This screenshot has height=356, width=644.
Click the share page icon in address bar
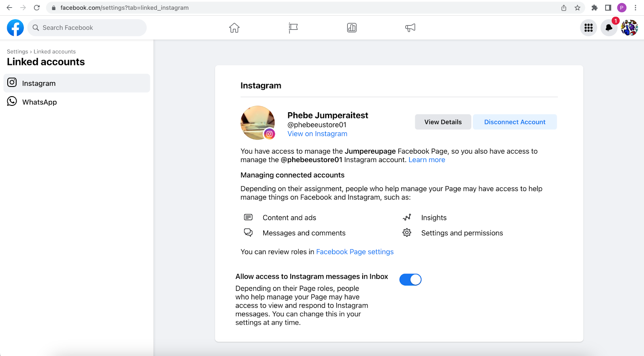(x=564, y=8)
